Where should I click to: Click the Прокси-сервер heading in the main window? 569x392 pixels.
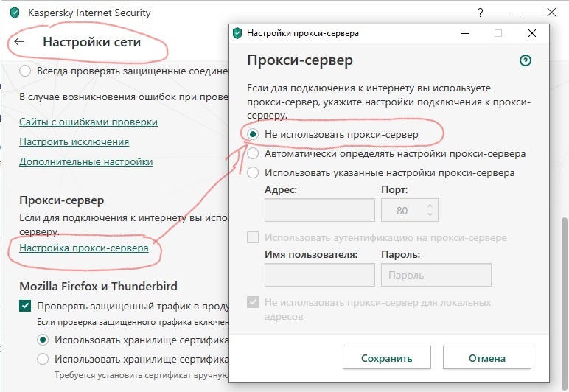[62, 200]
